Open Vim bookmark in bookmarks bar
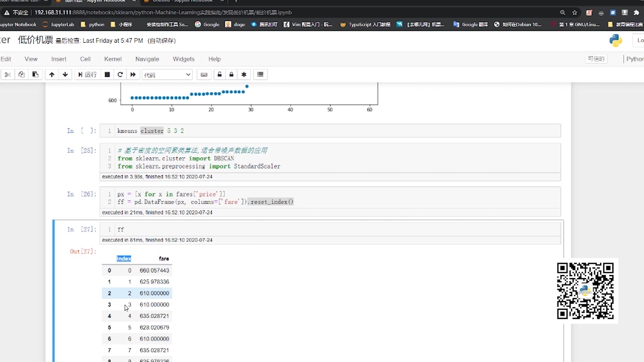Viewport: 644px width, 362px height. 308,24
